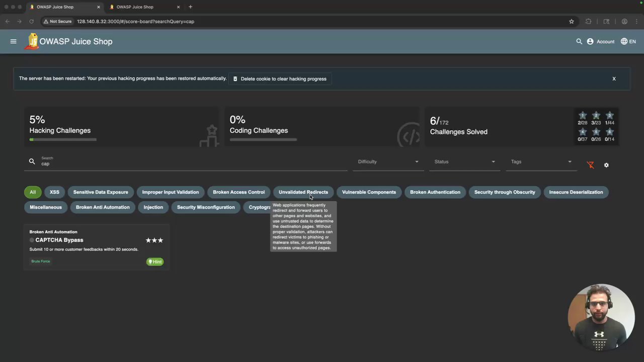The image size is (644, 362).
Task: Toggle the Broken Authentication filter
Action: coord(435,192)
